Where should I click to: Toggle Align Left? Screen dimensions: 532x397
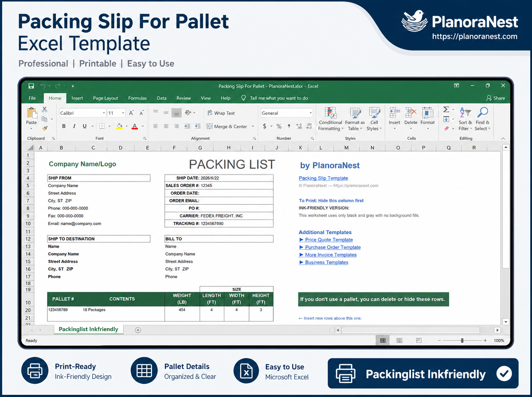click(x=155, y=126)
